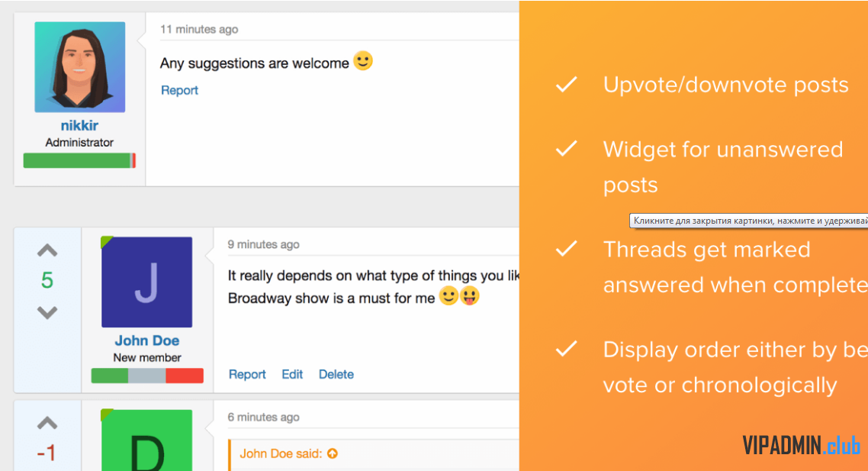Viewport: 868px width, 471px height.
Task: Report John Doe's post
Action: [247, 375]
